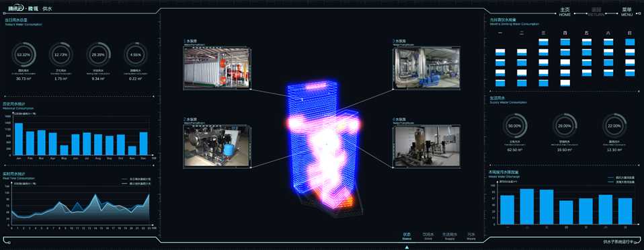Screen dimensions: 644x250
Task: Select the 50.00% supply water gauge
Action: [515, 126]
